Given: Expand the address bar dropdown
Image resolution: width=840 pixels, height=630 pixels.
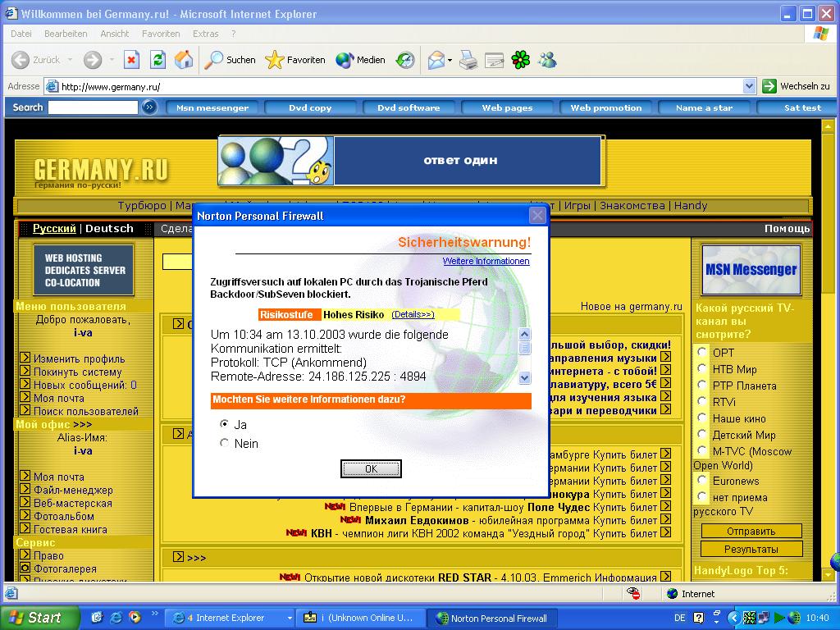Looking at the screenshot, I should pyautogui.click(x=750, y=86).
